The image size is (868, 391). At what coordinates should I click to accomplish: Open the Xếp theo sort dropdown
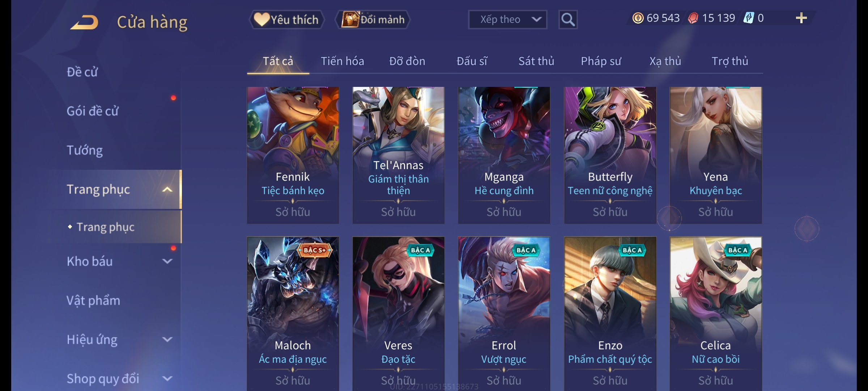coord(507,20)
